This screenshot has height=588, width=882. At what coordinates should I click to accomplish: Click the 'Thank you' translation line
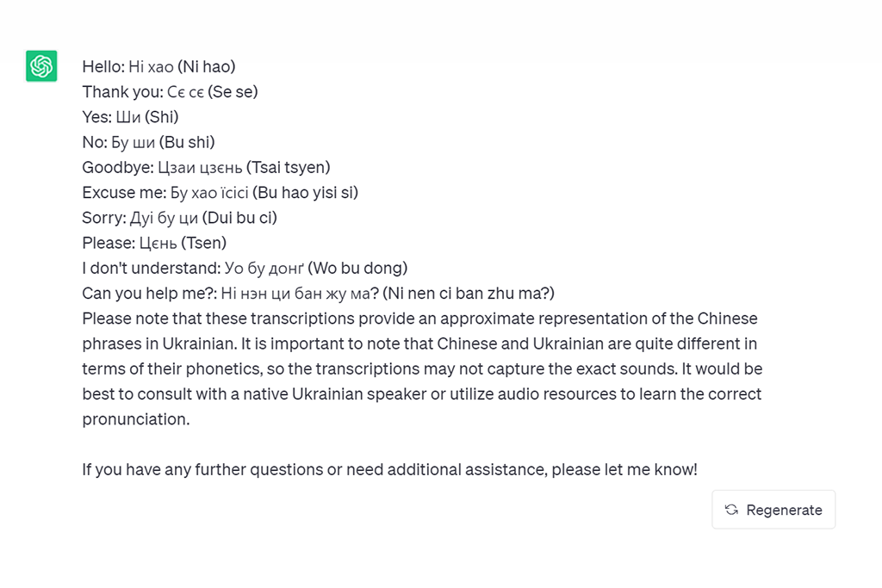(170, 91)
